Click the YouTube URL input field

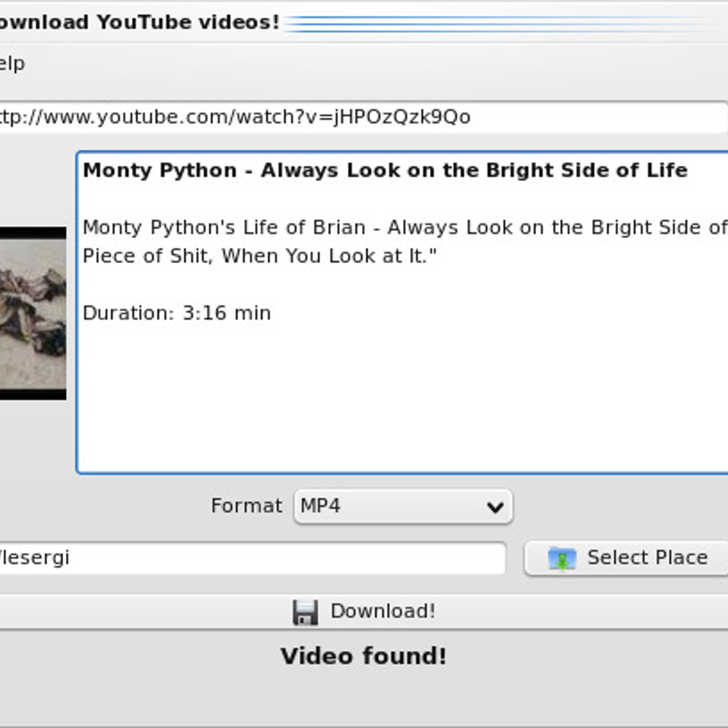(x=363, y=117)
